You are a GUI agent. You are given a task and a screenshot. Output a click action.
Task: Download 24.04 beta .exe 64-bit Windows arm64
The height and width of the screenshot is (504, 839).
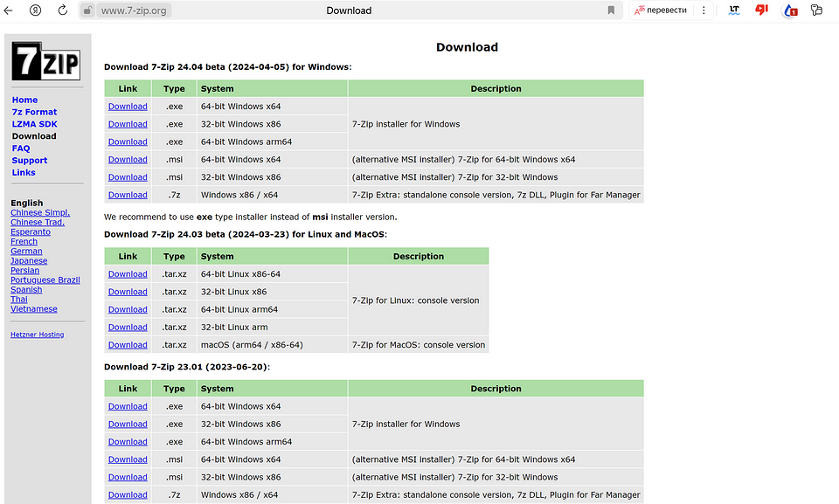point(128,142)
